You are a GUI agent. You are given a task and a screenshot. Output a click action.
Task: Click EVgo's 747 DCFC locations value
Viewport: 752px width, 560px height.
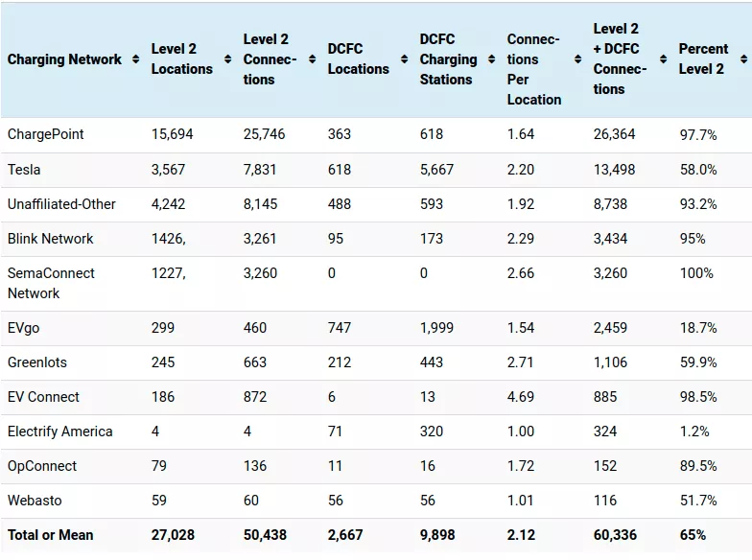(x=340, y=328)
